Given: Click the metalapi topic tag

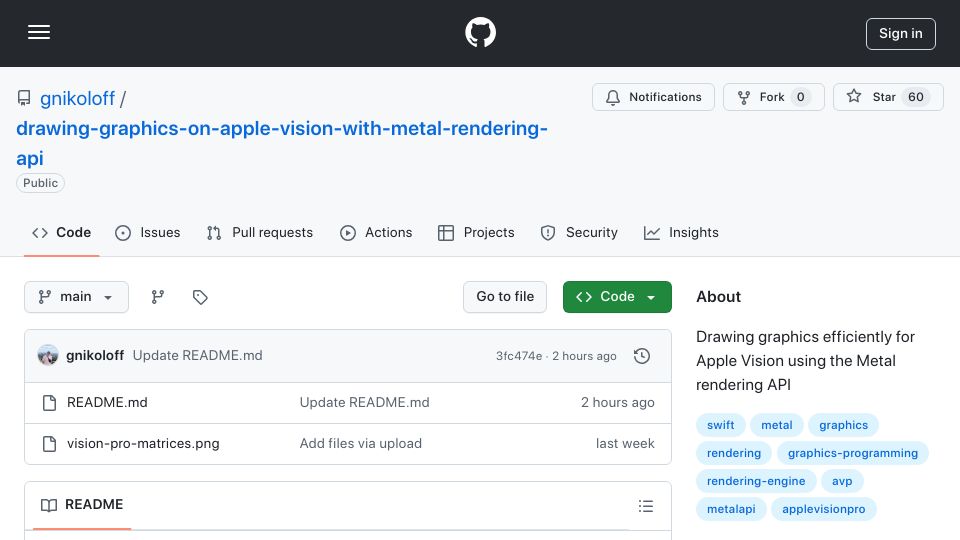Looking at the screenshot, I should click(x=731, y=509).
